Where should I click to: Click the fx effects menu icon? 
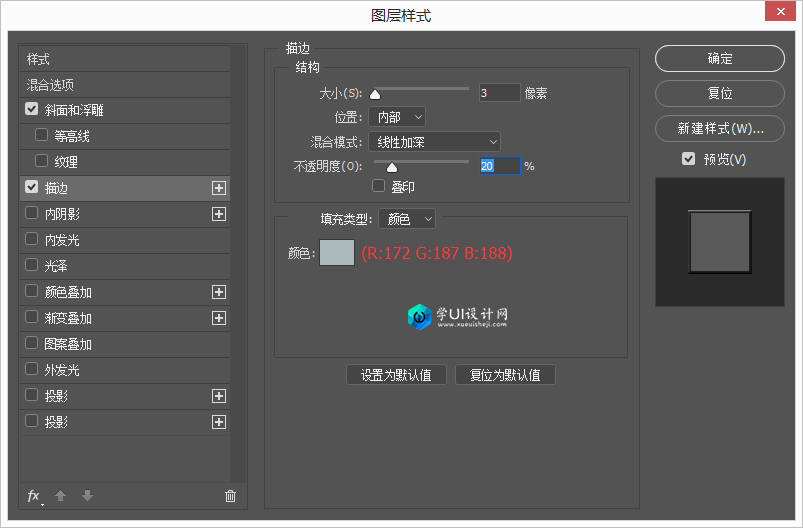tap(34, 496)
